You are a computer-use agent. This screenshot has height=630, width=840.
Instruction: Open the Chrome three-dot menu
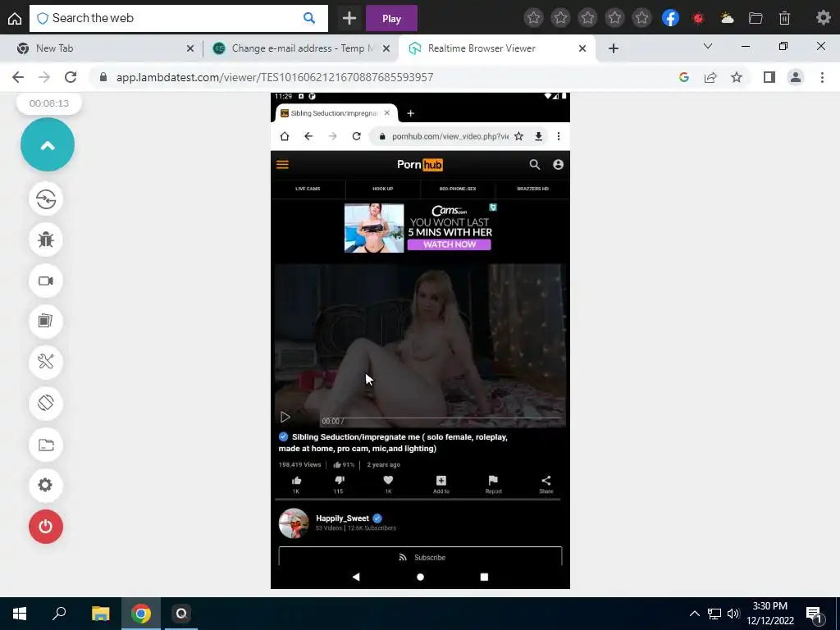pos(822,77)
